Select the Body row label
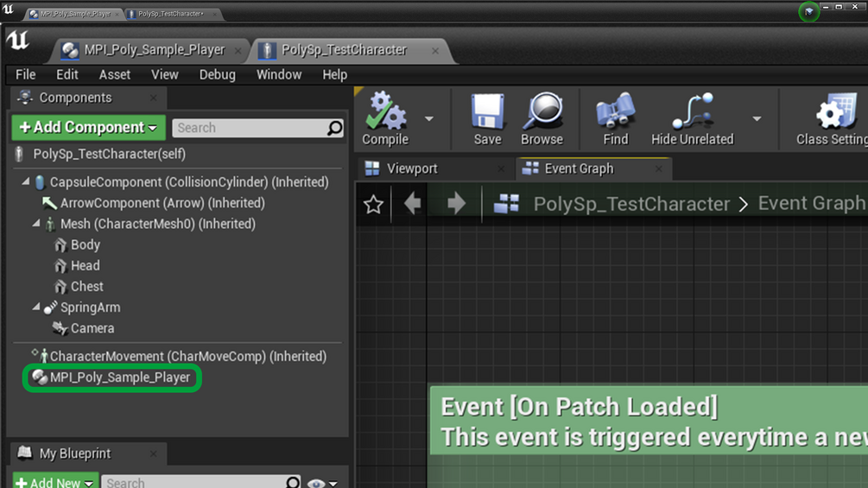Image resolution: width=868 pixels, height=488 pixels. click(86, 245)
